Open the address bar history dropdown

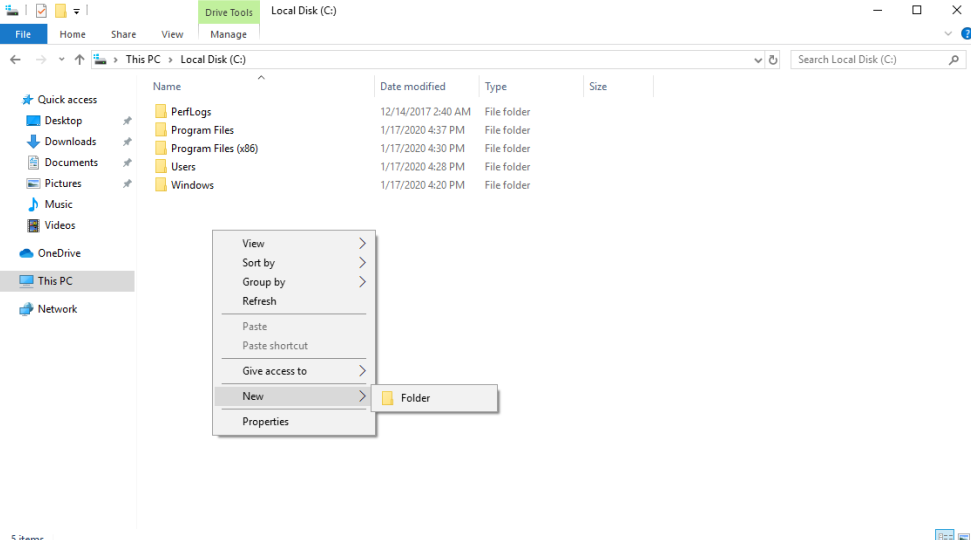coord(758,60)
